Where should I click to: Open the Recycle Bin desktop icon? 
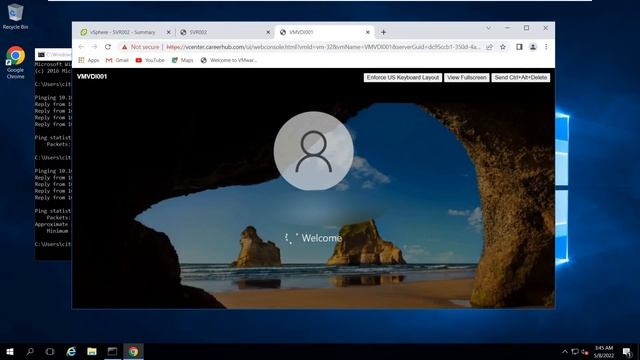tap(15, 16)
